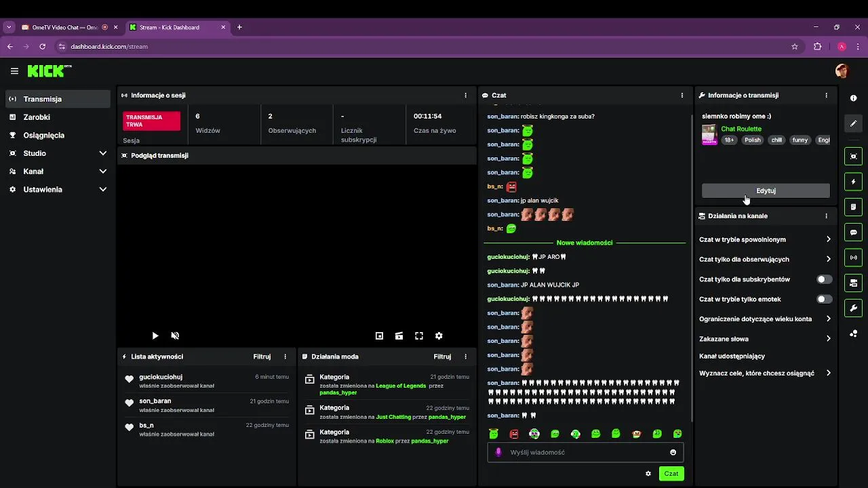
Task: Open stream preview settings gear
Action: pos(439,335)
